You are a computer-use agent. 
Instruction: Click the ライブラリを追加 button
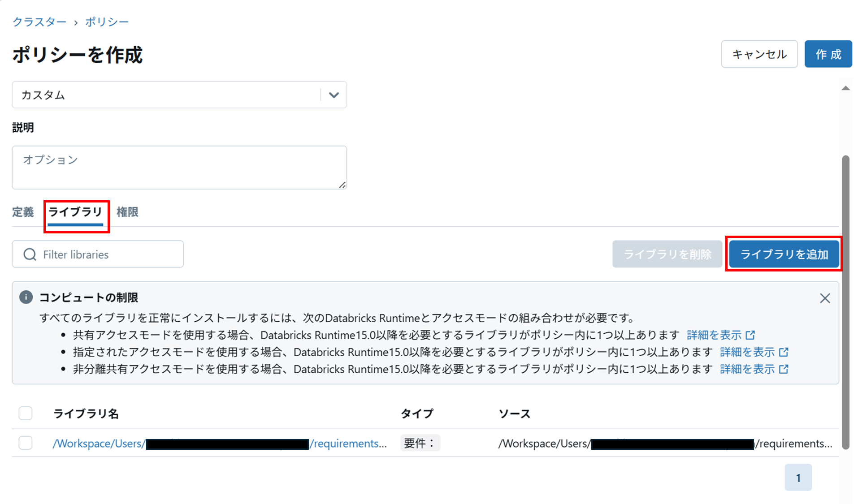click(784, 254)
